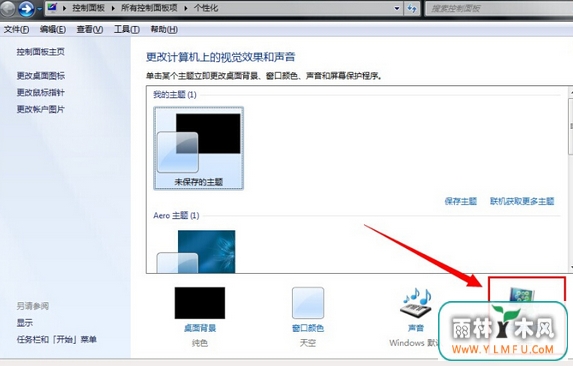
Task: Open the 工具(T) menu
Action: pos(126,30)
